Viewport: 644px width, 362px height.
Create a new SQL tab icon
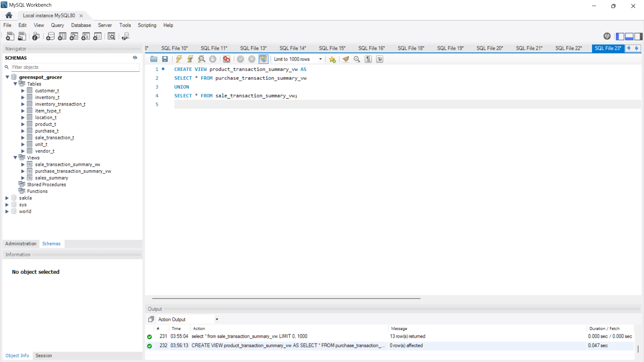click(x=10, y=36)
